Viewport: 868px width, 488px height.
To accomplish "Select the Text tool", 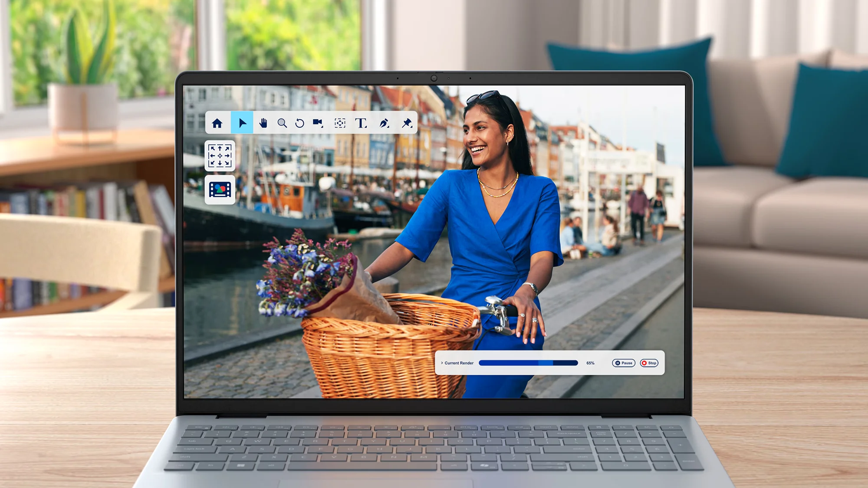I will (x=361, y=123).
